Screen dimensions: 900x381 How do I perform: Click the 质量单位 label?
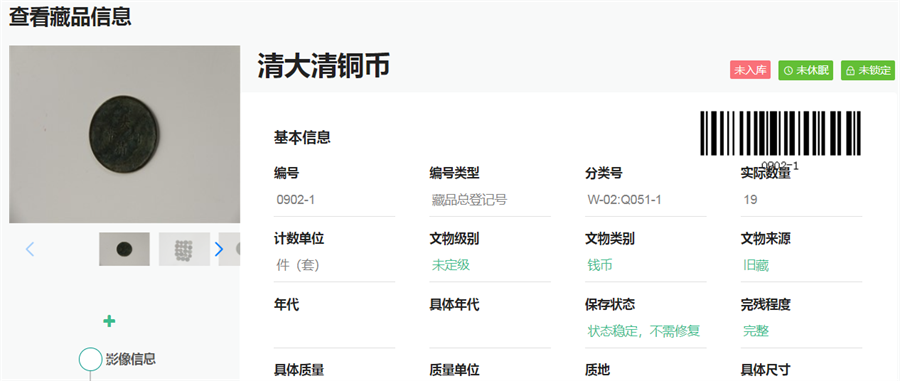pos(454,371)
